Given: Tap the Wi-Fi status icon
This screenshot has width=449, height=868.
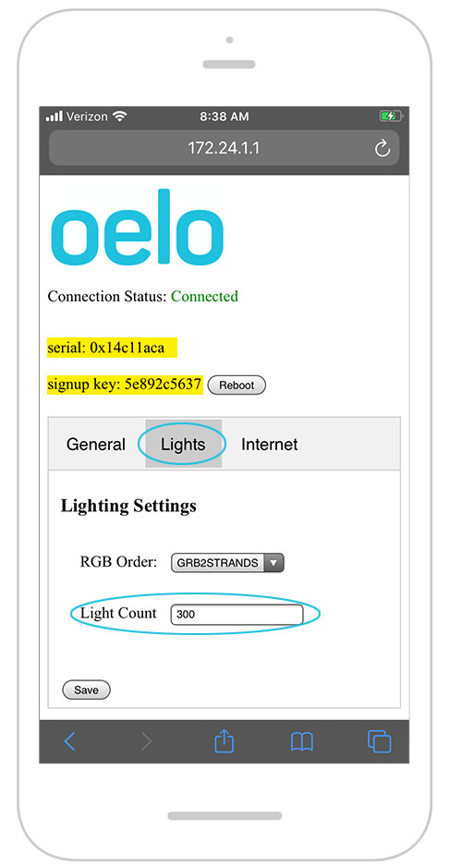Looking at the screenshot, I should pyautogui.click(x=119, y=116).
